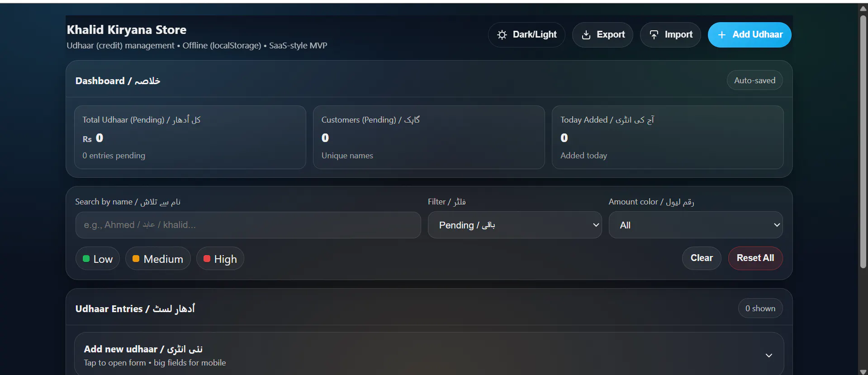
Task: Click the Today Added card
Action: tap(668, 138)
